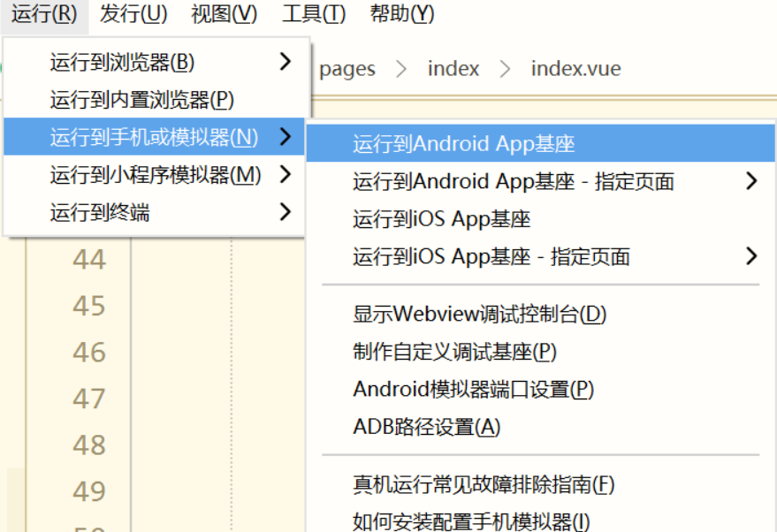Open the 发行(U) menu
The height and width of the screenshot is (532, 777).
click(x=133, y=14)
